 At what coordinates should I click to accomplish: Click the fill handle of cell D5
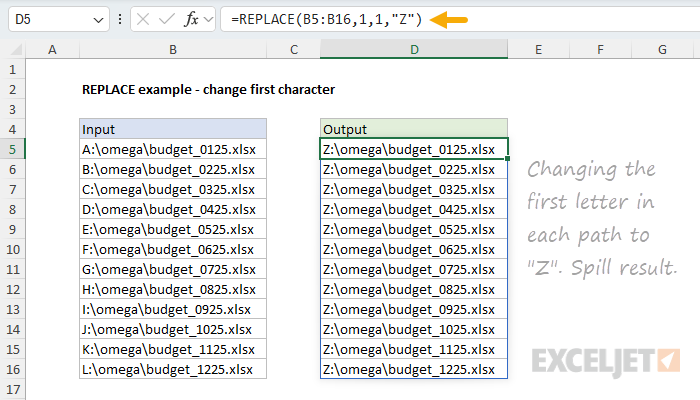coord(508,158)
